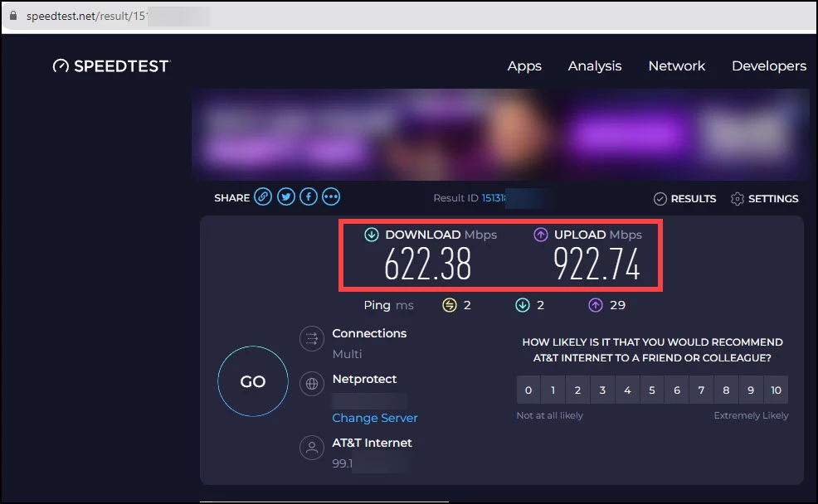The image size is (818, 504).
Task: Share the result on Facebook
Action: (309, 197)
